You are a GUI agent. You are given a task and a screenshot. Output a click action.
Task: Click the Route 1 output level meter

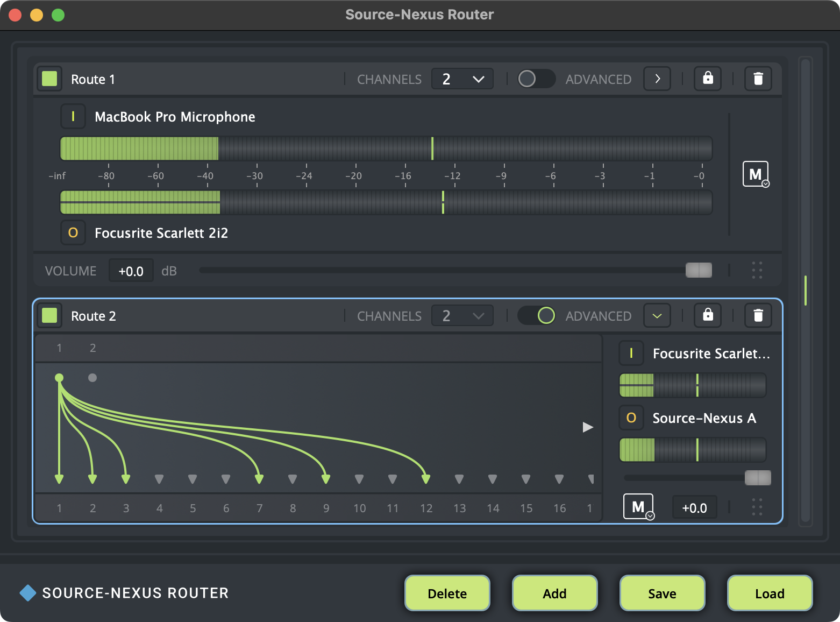(386, 202)
